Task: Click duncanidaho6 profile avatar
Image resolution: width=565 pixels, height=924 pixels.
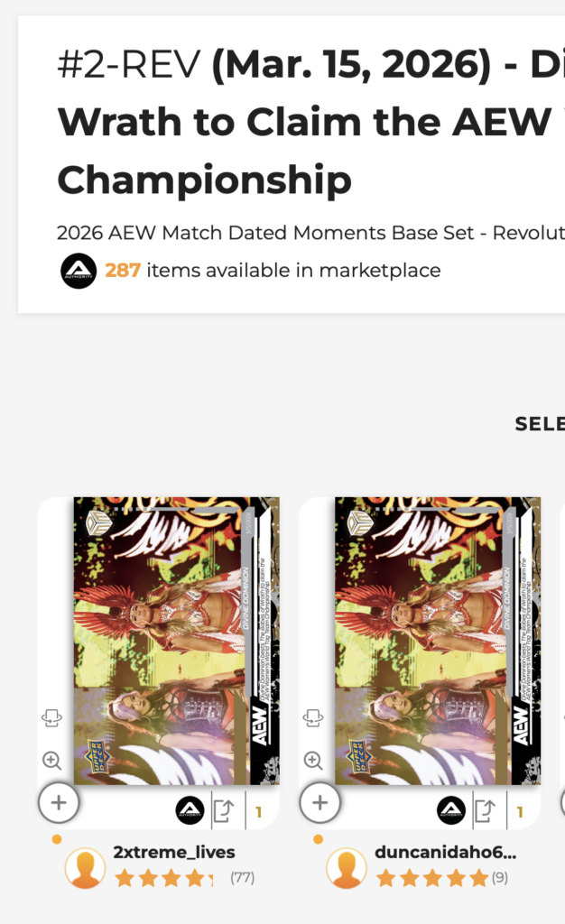Action: coord(347,868)
